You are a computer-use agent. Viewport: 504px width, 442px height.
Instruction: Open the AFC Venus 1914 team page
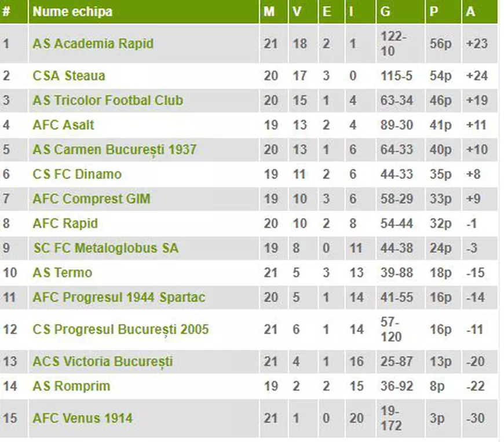pos(82,418)
